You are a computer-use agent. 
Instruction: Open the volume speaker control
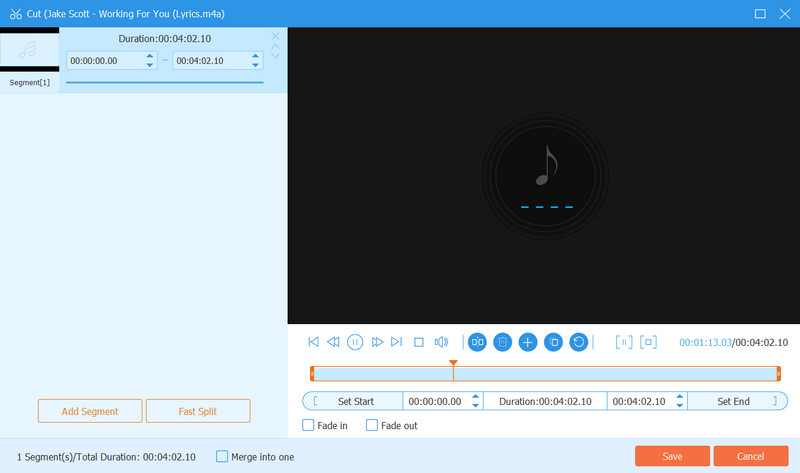(441, 342)
